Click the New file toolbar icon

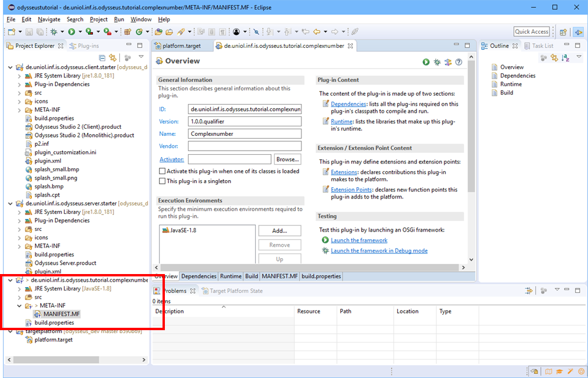pyautogui.click(x=11, y=32)
